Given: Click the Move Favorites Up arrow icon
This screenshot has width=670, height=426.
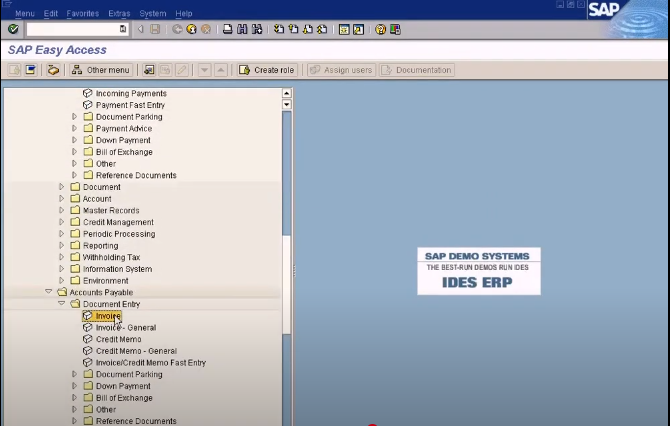Looking at the screenshot, I should pos(221,70).
